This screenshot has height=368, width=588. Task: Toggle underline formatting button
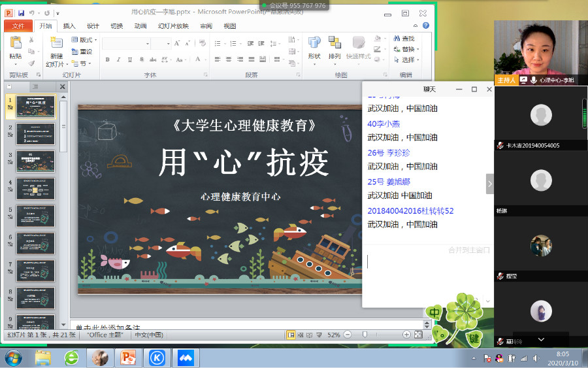(x=129, y=59)
